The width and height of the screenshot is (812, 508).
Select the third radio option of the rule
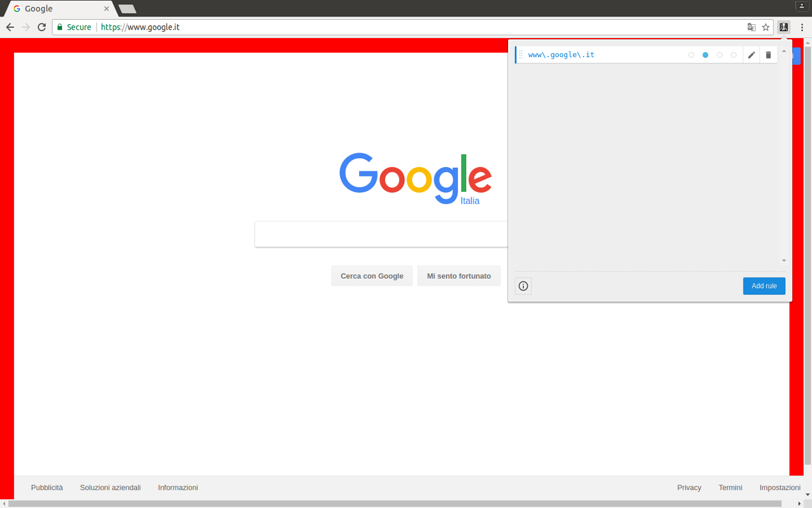pyautogui.click(x=719, y=55)
